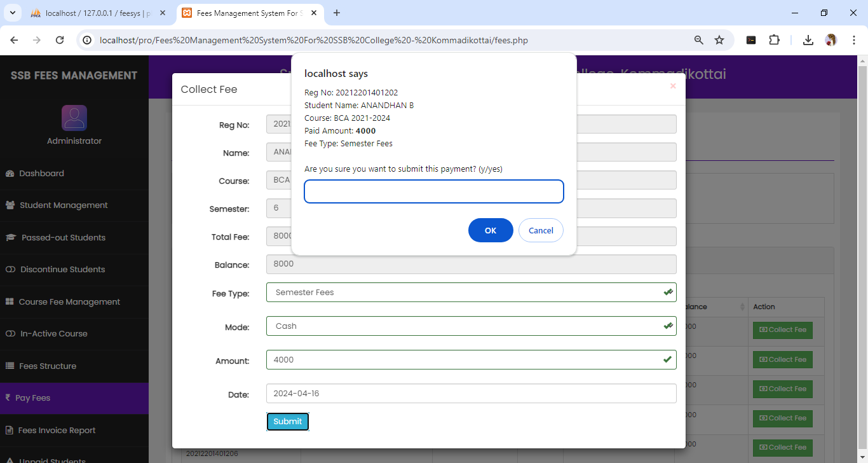Expand the browser tab search chevron

(x=12, y=13)
